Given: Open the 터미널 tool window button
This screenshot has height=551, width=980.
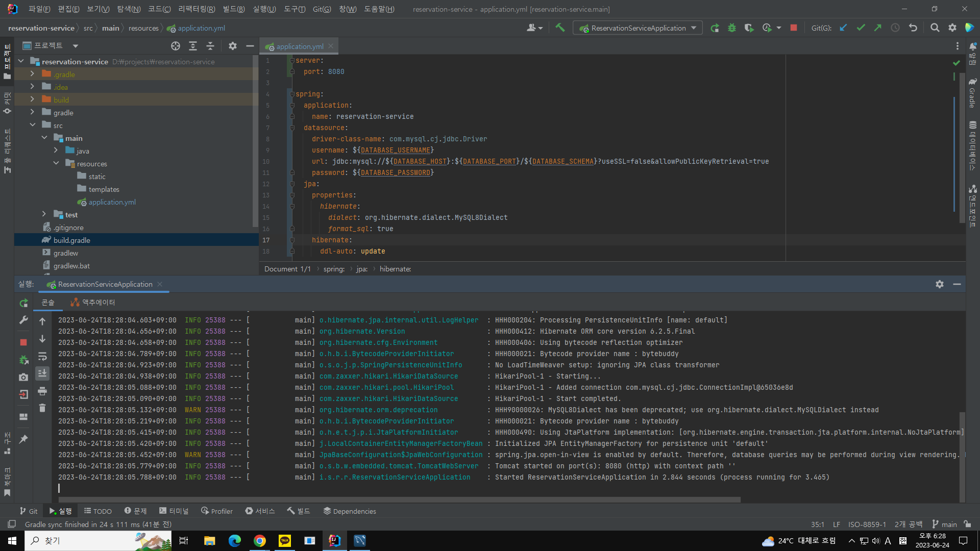Looking at the screenshot, I should click(174, 511).
